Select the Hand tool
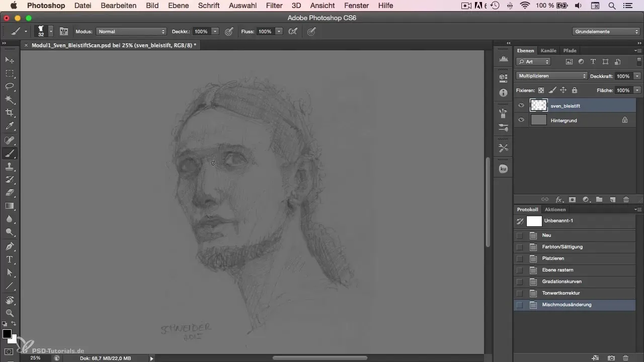 10,300
